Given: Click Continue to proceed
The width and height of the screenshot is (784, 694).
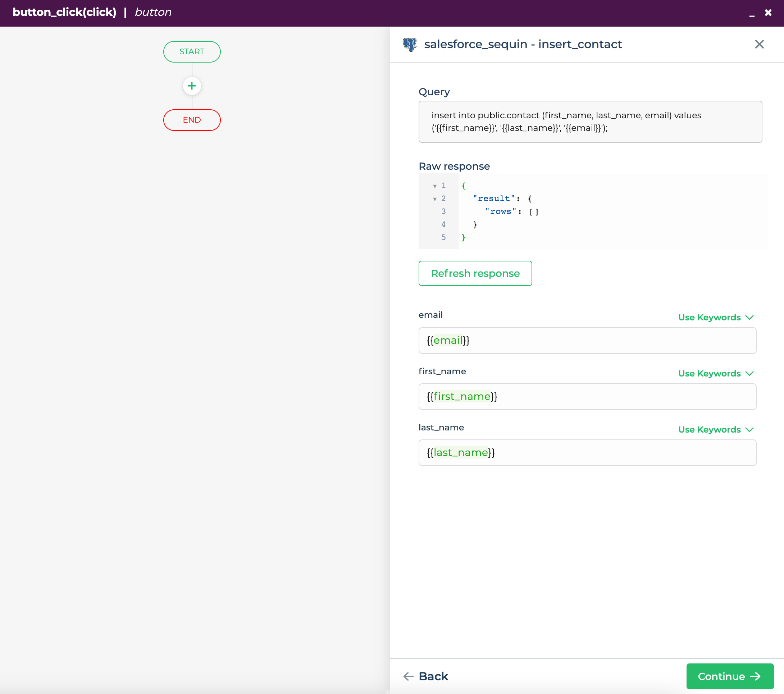Looking at the screenshot, I should (x=729, y=676).
